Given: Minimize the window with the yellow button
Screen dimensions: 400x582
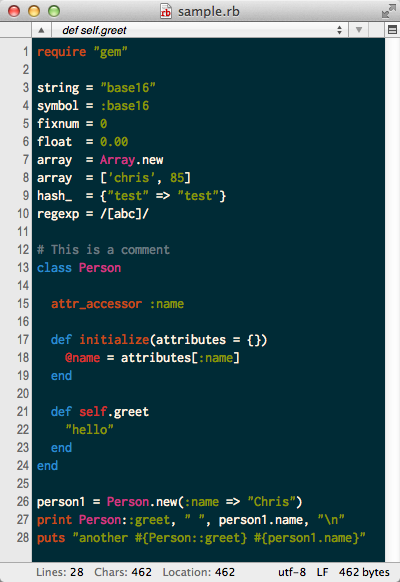Looking at the screenshot, I should pos(34,11).
